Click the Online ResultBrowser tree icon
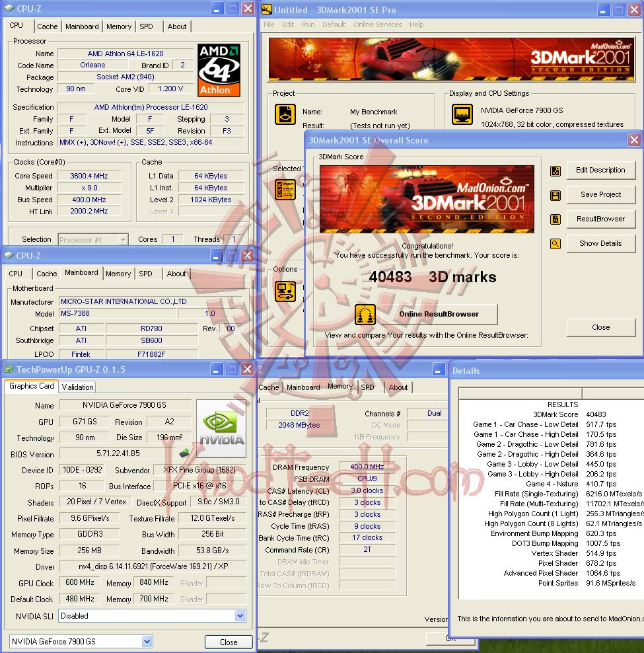Viewport: 644px width, 653px height. click(x=365, y=315)
